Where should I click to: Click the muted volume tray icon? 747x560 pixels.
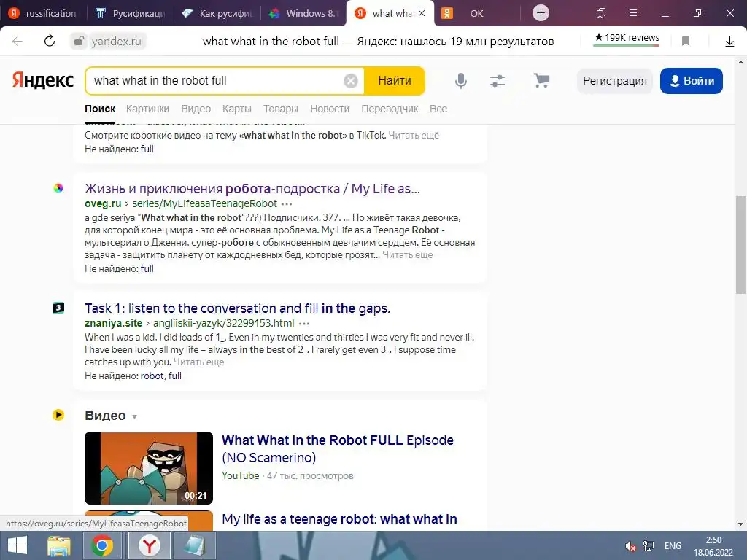coord(630,546)
